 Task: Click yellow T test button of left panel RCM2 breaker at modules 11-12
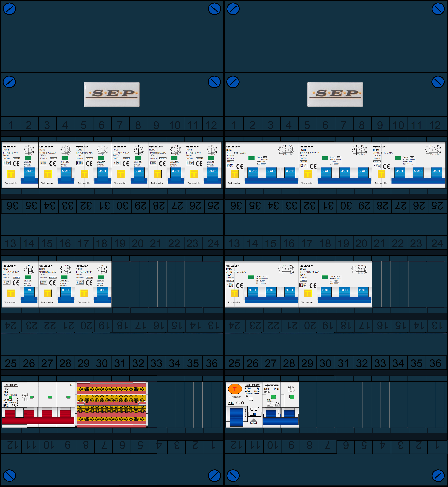[x=194, y=174]
